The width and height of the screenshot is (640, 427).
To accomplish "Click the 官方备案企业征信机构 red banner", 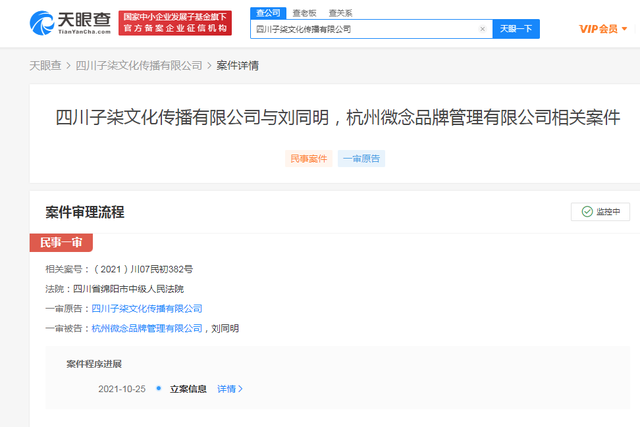I will point(173,30).
